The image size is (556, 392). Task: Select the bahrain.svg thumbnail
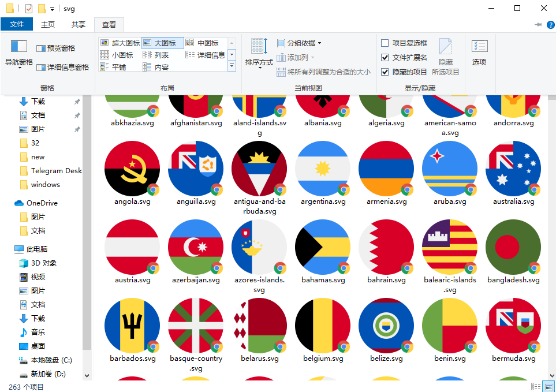coord(386,247)
